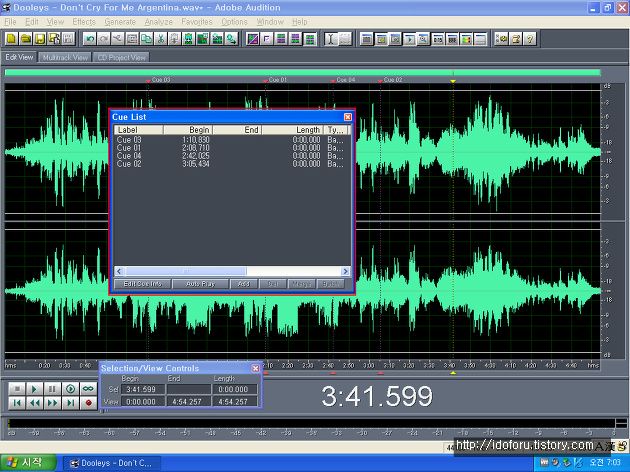Screen dimensions: 630x472
Task: Click the Cue List horizontal scrollbar thumb
Action: [x=185, y=271]
